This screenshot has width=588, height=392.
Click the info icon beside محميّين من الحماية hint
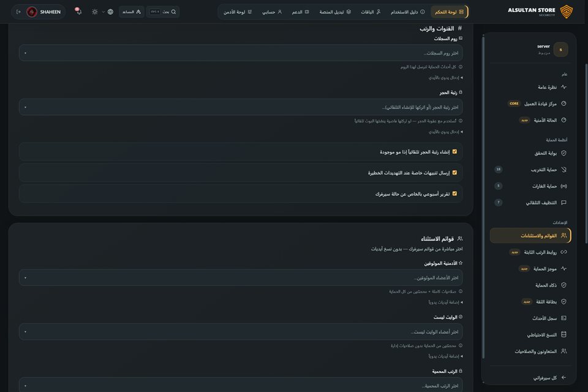(461, 345)
